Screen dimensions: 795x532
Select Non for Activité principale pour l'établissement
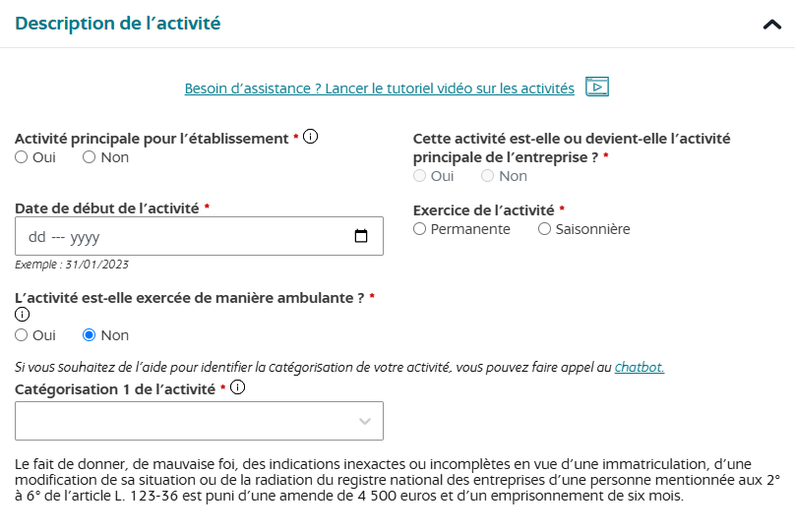(90, 157)
